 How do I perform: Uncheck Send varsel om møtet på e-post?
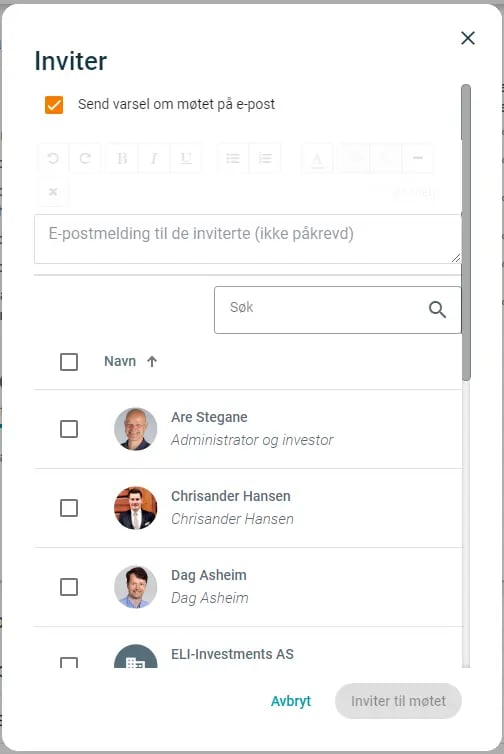[54, 104]
